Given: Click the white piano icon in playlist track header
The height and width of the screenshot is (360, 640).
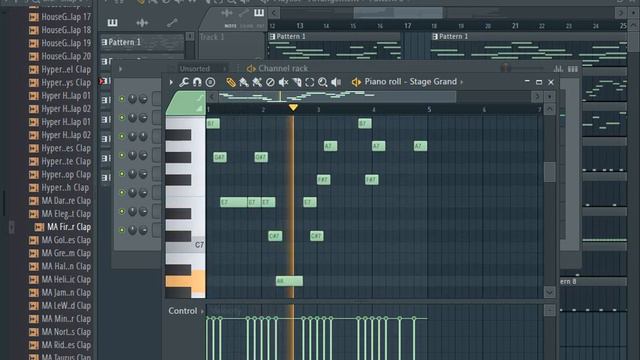Looking at the screenshot, I should [259, 13].
